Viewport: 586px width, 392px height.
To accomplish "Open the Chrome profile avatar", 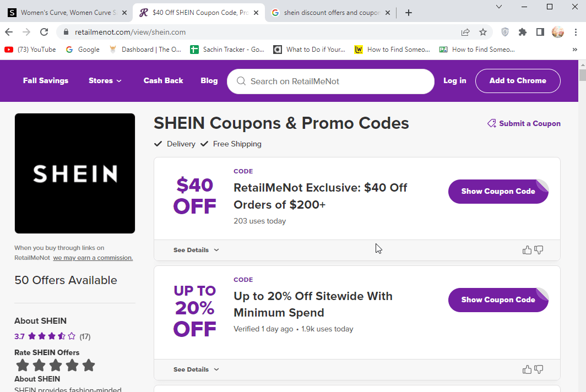I will click(558, 32).
